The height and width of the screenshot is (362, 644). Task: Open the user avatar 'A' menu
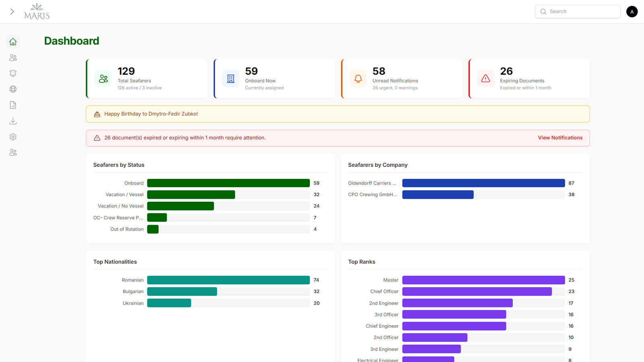[632, 12]
